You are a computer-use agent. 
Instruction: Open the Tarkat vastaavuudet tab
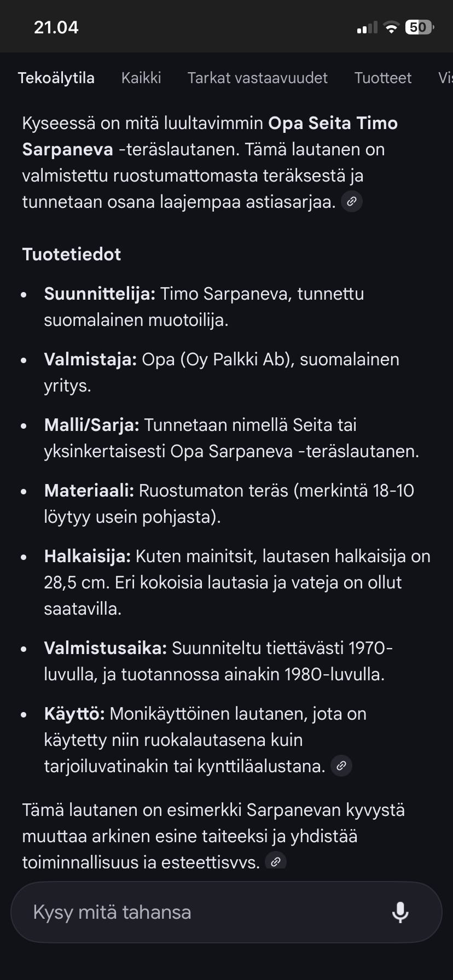pyautogui.click(x=257, y=78)
